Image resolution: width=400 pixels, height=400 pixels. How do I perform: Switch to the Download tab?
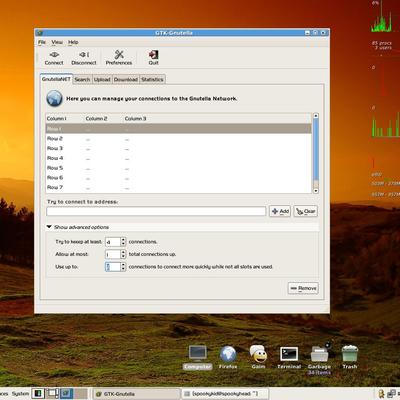(126, 79)
